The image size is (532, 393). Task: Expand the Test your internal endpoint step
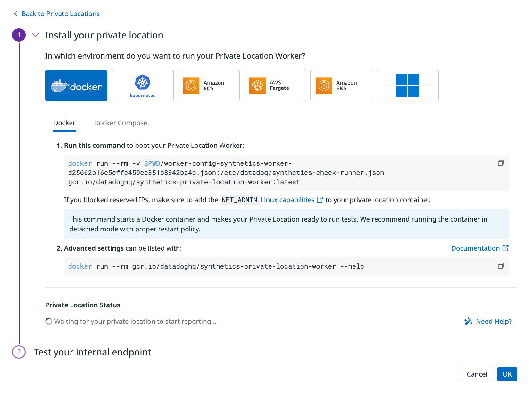pyautogui.click(x=92, y=352)
